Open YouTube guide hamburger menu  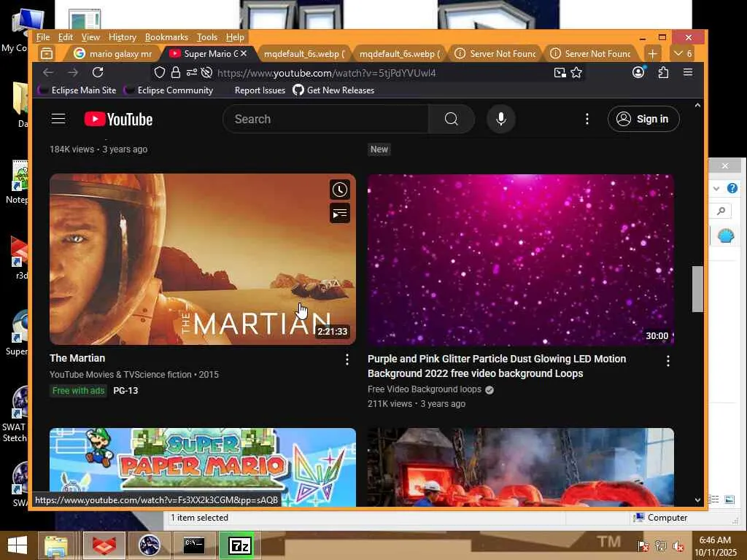58,119
